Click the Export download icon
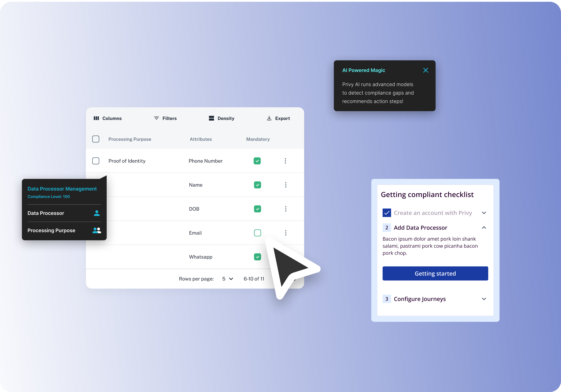 tap(269, 118)
